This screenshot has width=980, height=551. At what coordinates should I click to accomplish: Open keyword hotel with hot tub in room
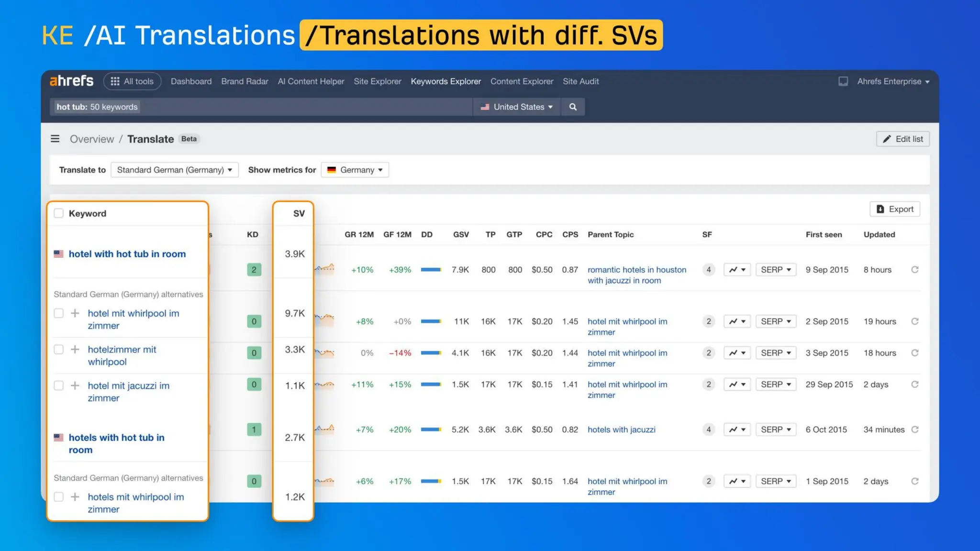click(127, 254)
